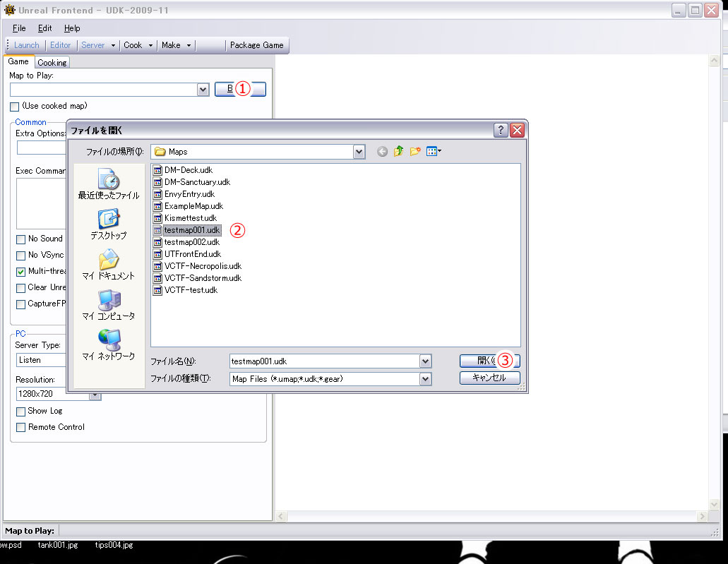
Task: Enable the CaptureFPS checkbox
Action: [21, 304]
